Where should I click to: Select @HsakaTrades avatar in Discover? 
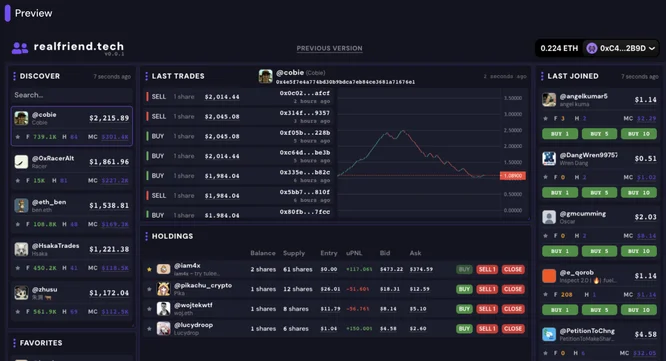[21, 249]
